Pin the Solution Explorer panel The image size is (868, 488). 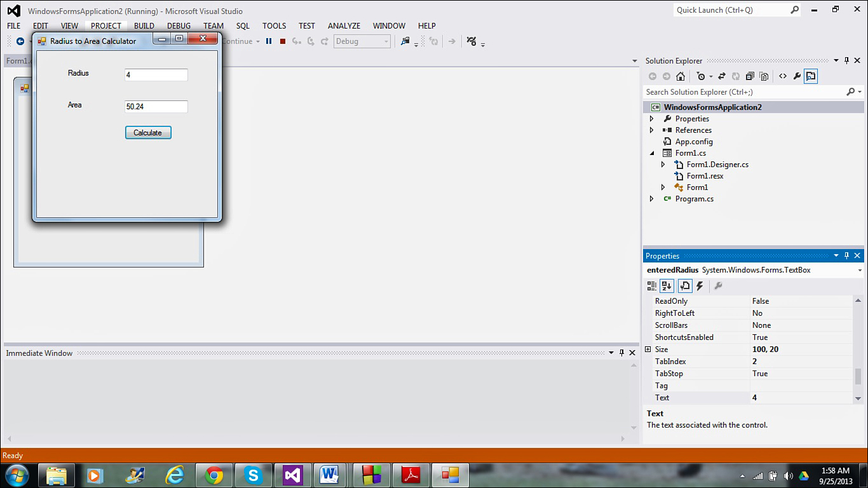(846, 61)
